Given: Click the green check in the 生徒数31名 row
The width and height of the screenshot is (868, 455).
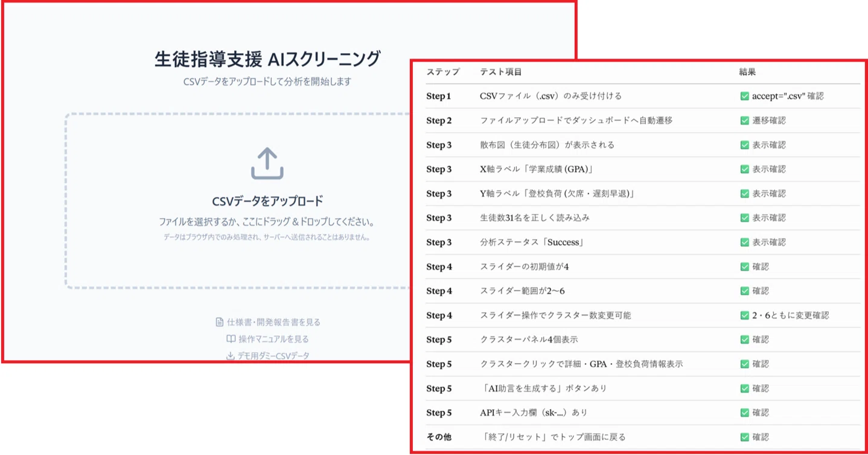Looking at the screenshot, I should (x=745, y=218).
